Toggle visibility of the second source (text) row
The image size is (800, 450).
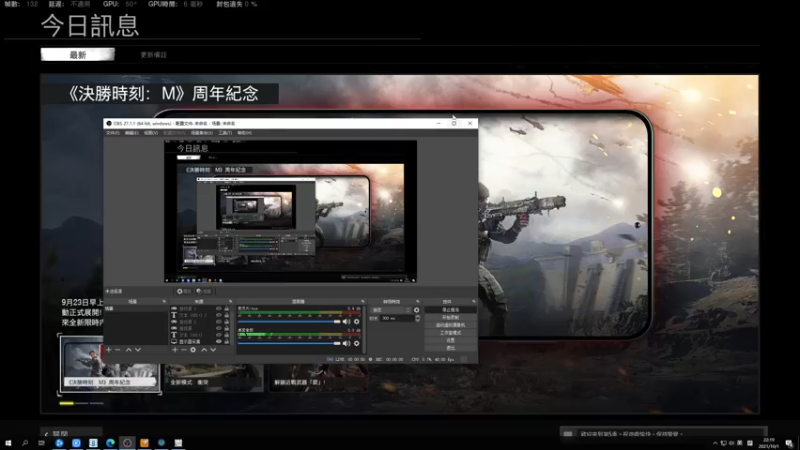219,315
